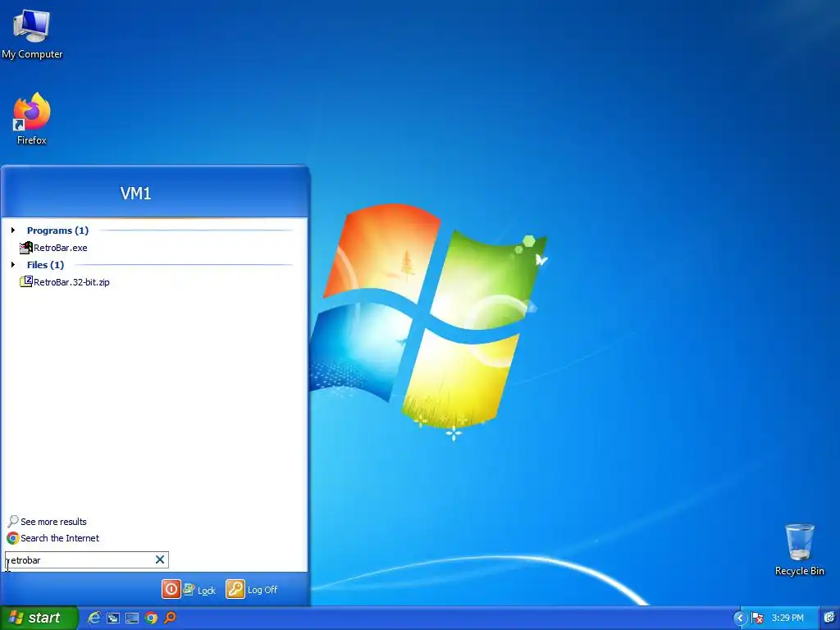Open Internet Explorer from quick launch
Viewport: 840px width, 630px height.
pyautogui.click(x=94, y=618)
